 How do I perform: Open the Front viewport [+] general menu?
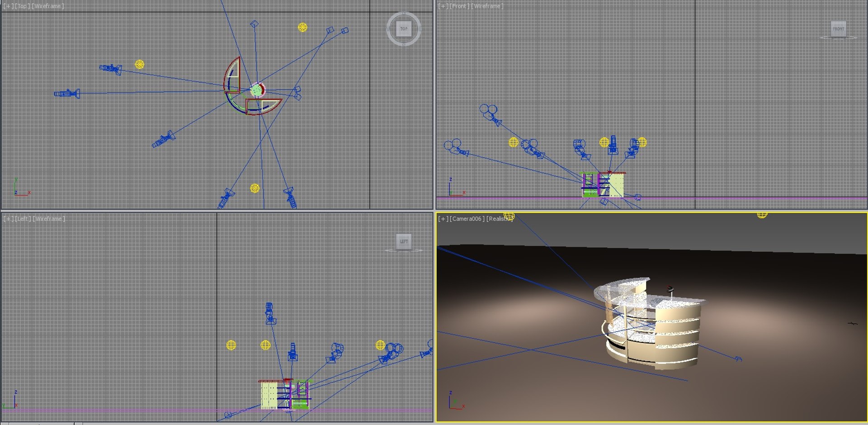(443, 6)
